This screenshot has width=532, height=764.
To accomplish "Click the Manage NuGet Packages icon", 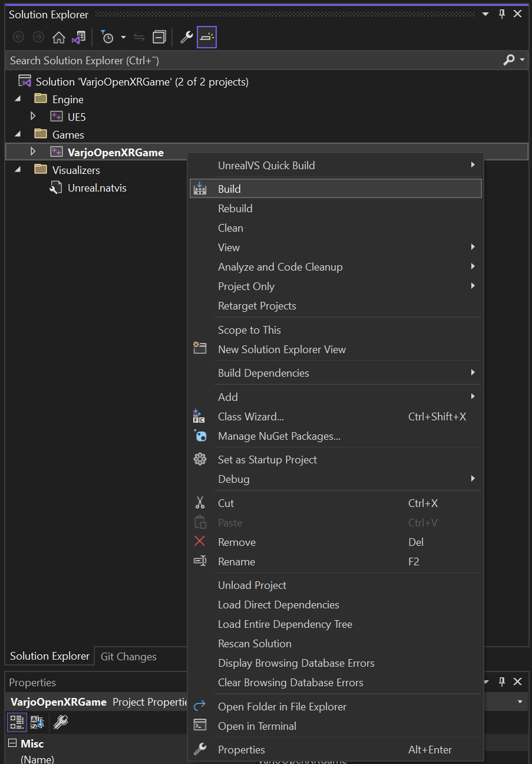I will pos(200,436).
